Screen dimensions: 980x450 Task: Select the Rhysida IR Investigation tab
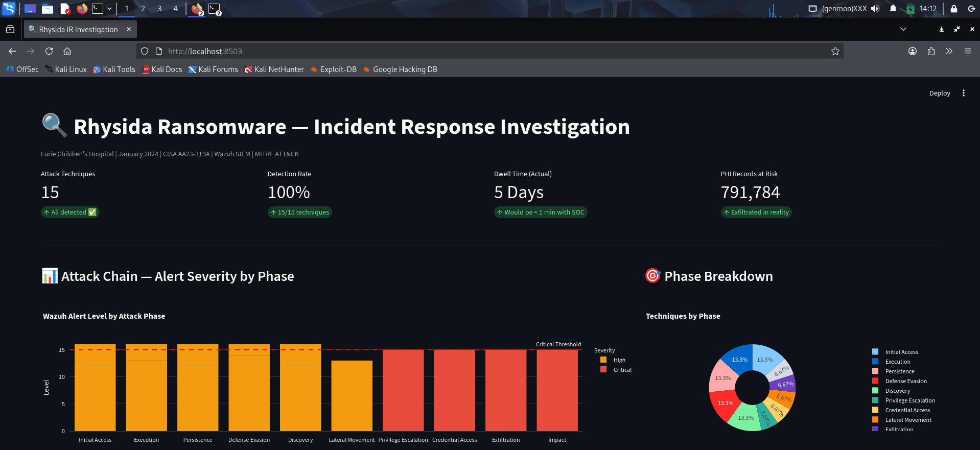point(80,29)
